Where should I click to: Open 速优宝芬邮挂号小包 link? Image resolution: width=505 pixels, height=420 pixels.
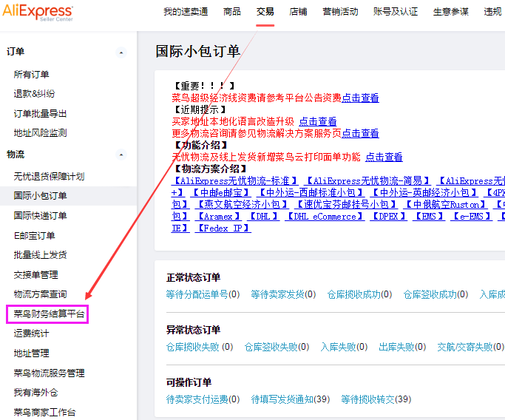tap(346, 204)
